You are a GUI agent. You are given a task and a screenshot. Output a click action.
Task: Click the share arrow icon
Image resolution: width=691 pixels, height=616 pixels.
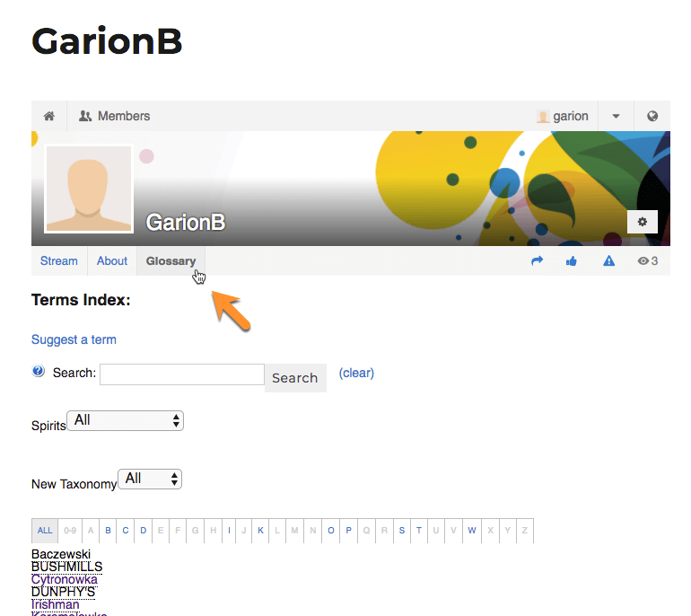tap(538, 261)
